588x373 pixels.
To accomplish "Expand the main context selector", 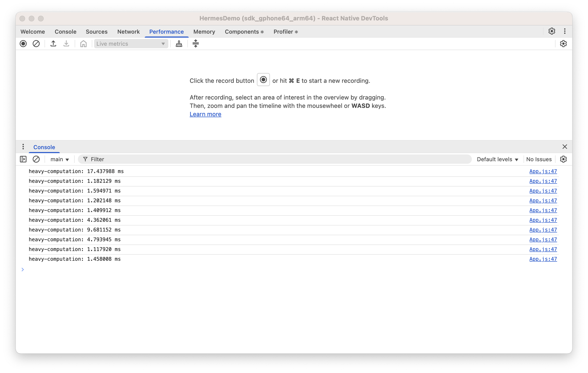I will click(60, 159).
